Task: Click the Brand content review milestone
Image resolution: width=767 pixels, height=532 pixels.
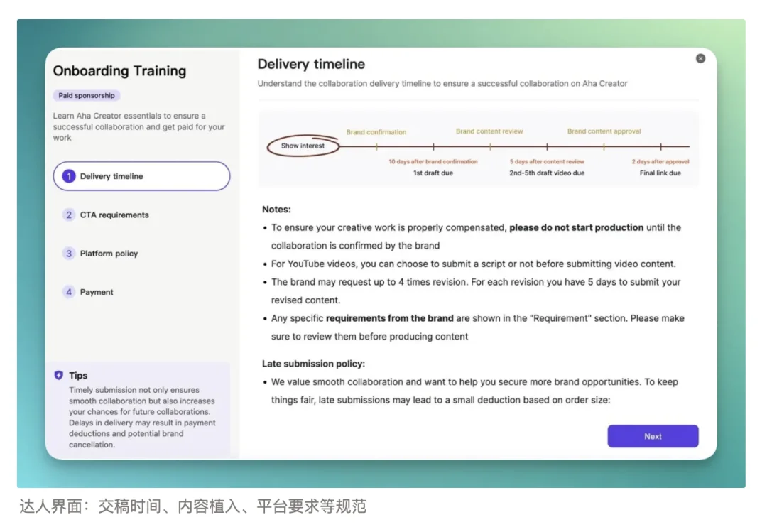Action: pyautogui.click(x=490, y=131)
